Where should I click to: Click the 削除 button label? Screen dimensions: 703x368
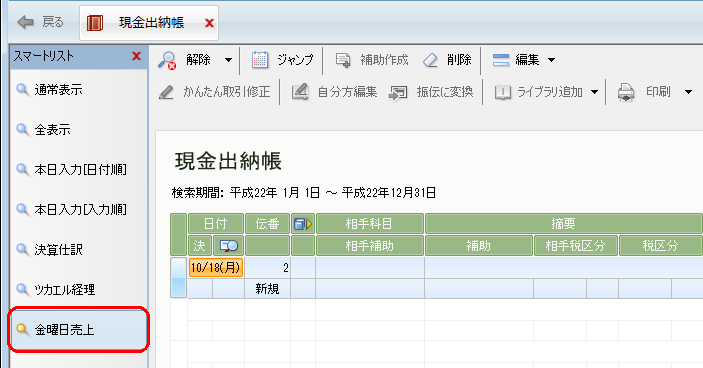coord(459,60)
